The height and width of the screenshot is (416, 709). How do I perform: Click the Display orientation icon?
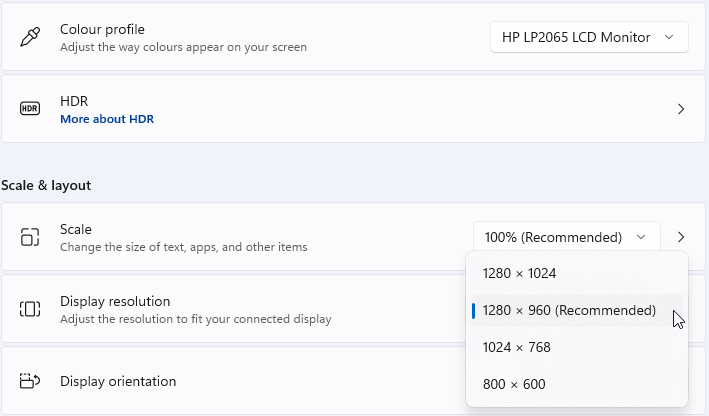point(30,381)
